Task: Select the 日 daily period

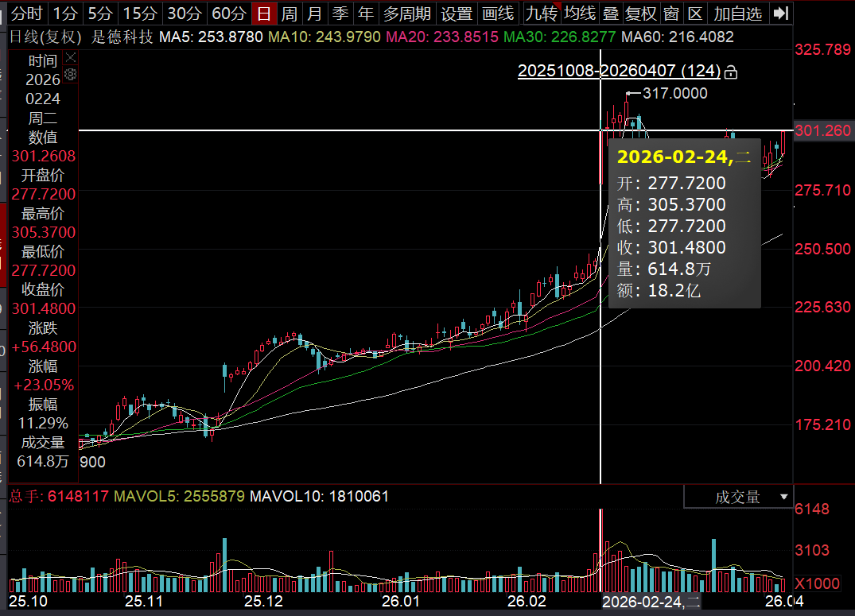Action: 264,13
